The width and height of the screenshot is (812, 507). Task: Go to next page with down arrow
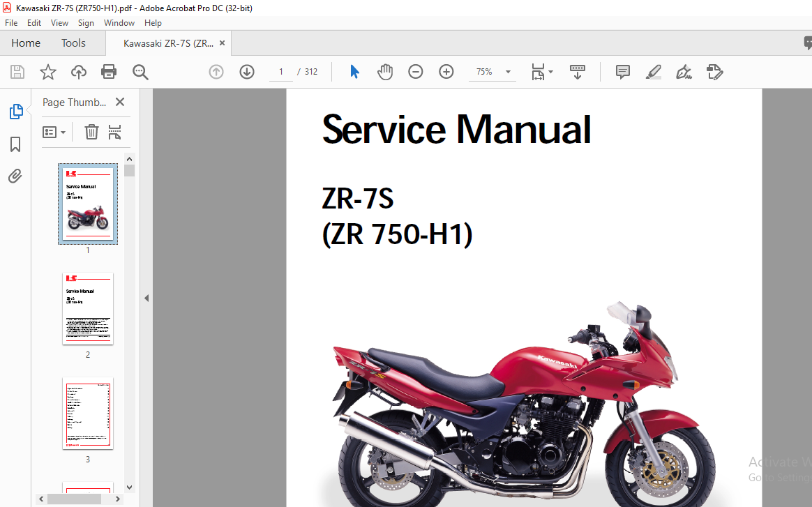247,71
